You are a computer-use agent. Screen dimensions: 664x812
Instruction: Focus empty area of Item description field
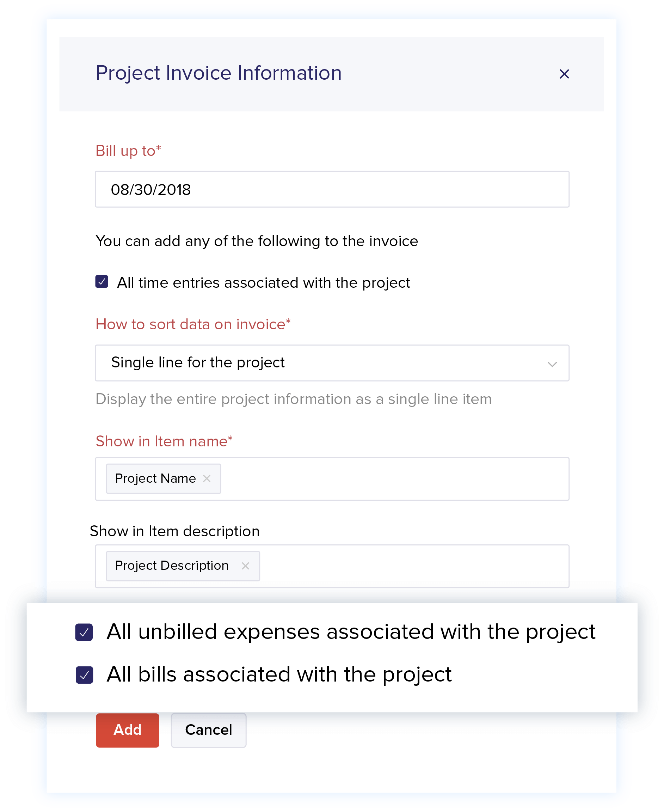[413, 566]
